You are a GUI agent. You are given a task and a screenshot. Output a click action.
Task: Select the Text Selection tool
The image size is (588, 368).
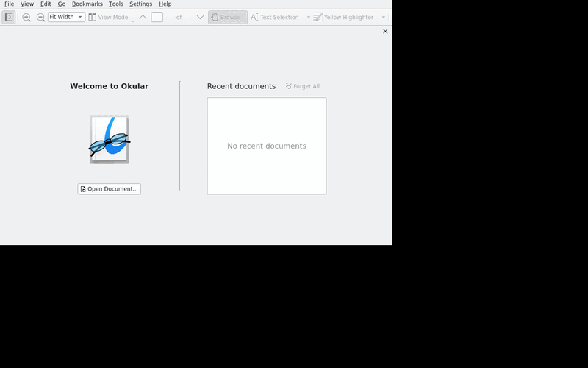pyautogui.click(x=275, y=17)
